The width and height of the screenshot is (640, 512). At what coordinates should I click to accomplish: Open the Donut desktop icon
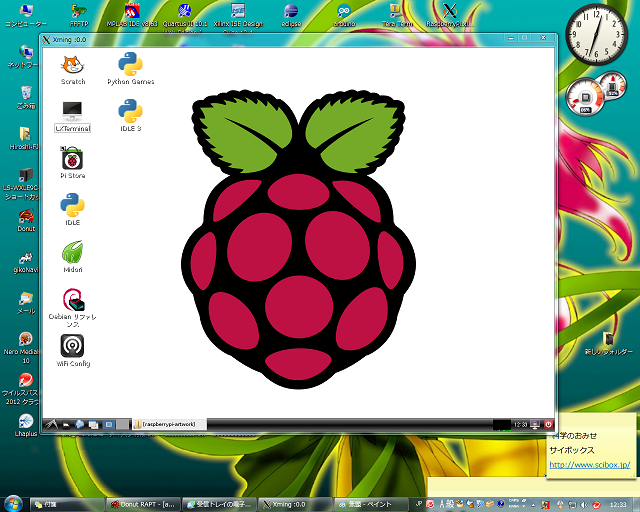point(26,220)
